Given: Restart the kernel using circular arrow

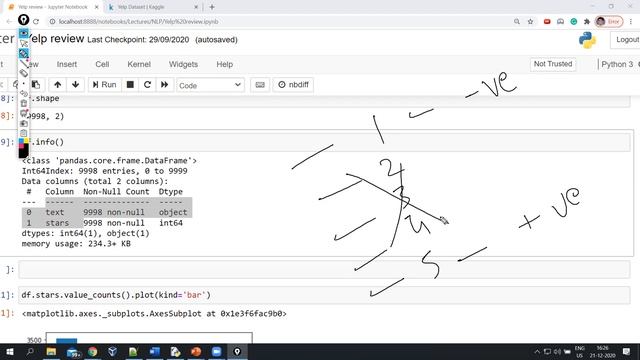Looking at the screenshot, I should [x=147, y=84].
